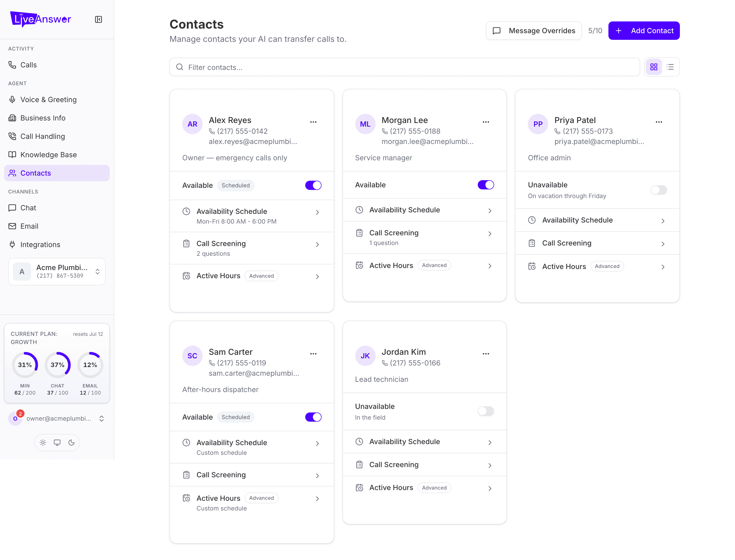Click the AR avatar for Alex Reyes
The width and height of the screenshot is (735, 560).
click(x=192, y=124)
